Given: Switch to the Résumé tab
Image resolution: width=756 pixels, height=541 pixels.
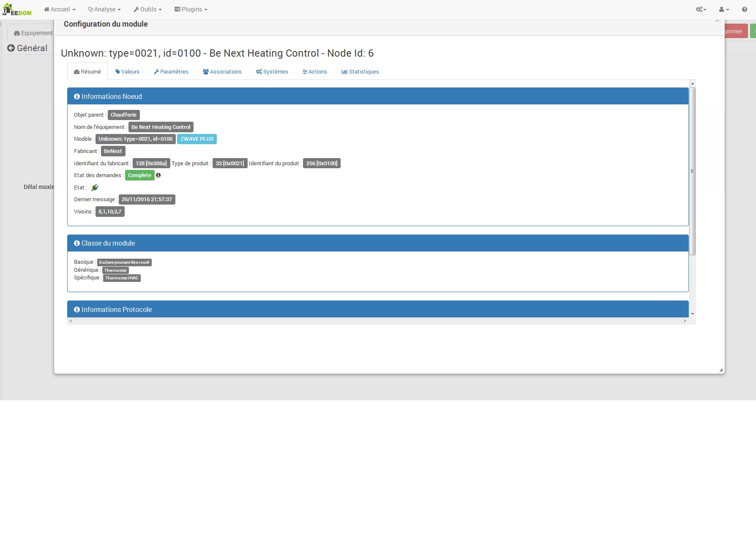Looking at the screenshot, I should tap(87, 71).
